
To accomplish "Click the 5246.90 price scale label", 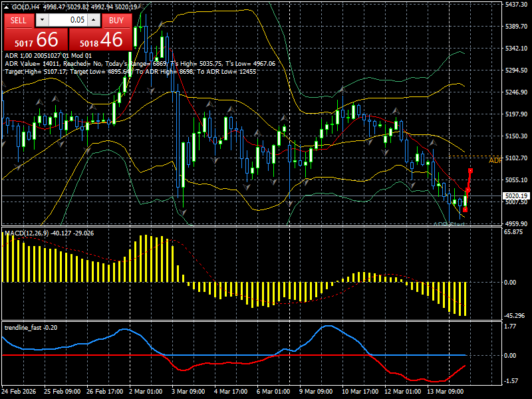I will [516, 92].
